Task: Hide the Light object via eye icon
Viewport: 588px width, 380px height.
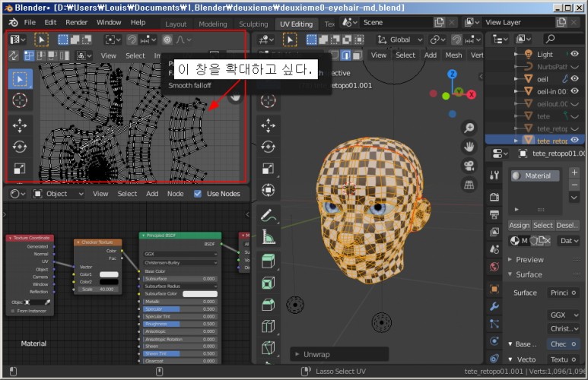Action: click(x=574, y=55)
